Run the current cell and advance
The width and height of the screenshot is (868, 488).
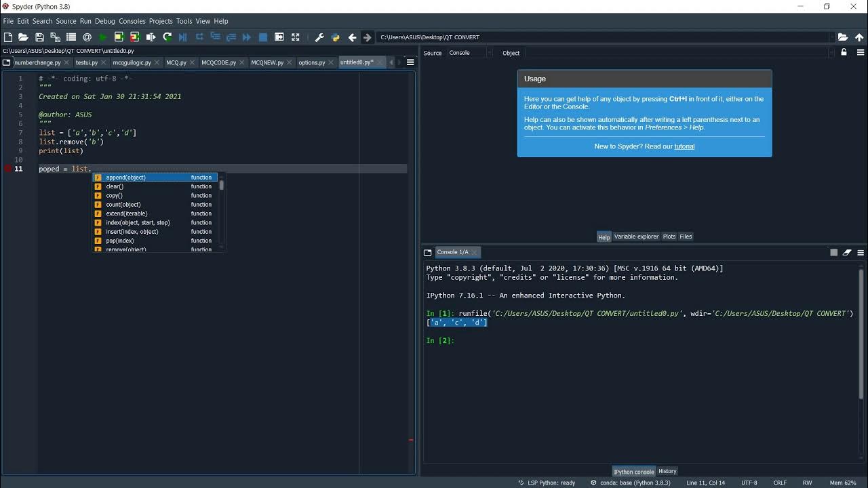coord(135,37)
